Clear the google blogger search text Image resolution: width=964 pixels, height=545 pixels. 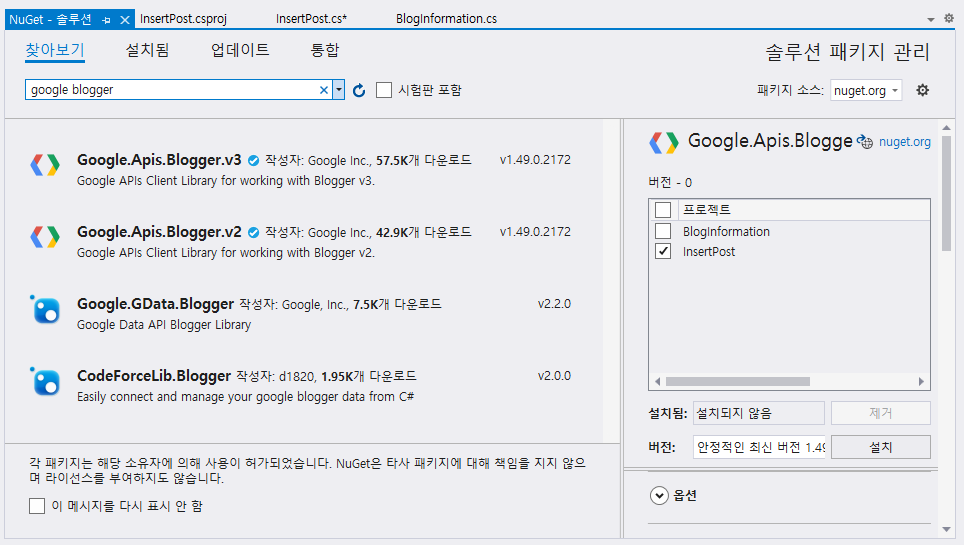[324, 90]
